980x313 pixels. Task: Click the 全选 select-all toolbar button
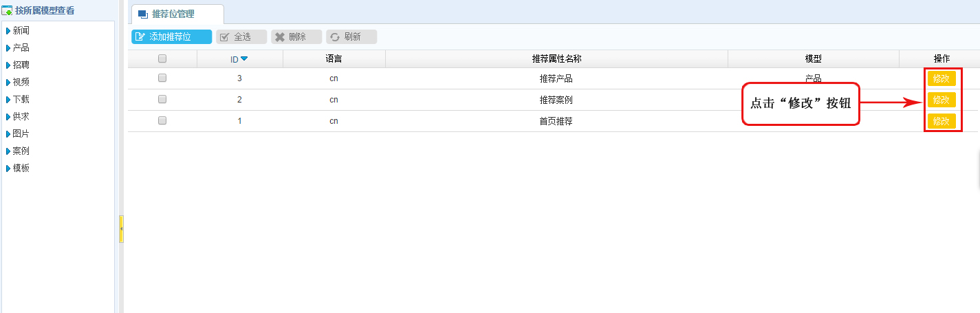coord(241,37)
